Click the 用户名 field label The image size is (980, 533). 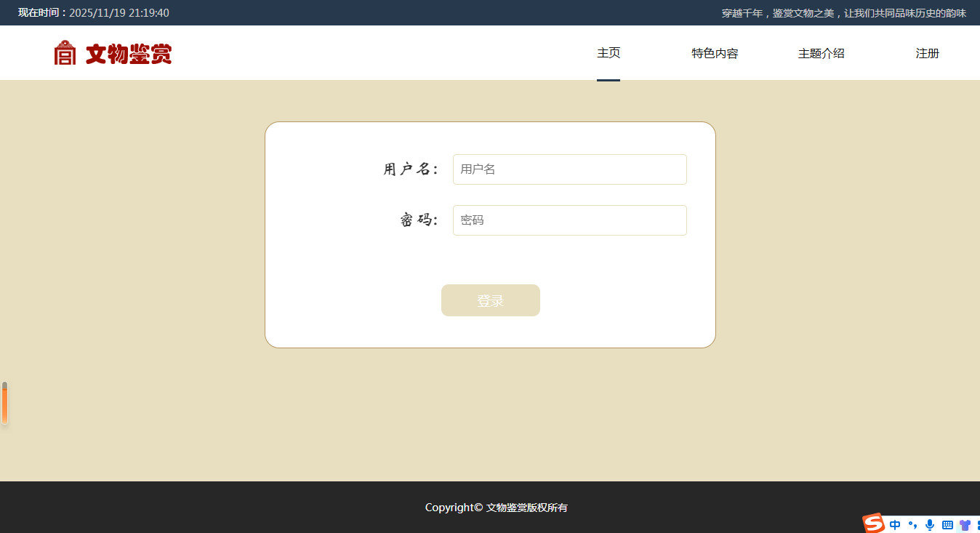[411, 169]
